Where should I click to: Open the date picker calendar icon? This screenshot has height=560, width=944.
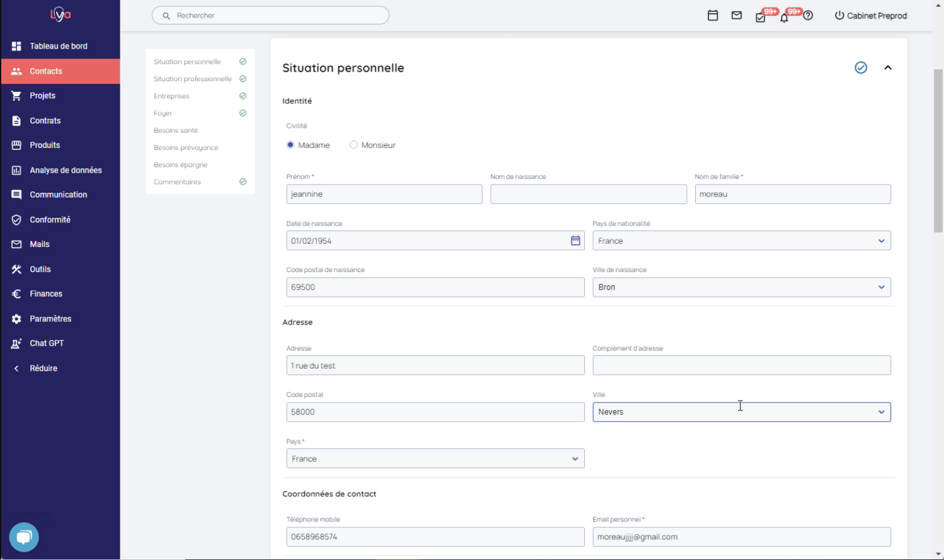(x=575, y=241)
